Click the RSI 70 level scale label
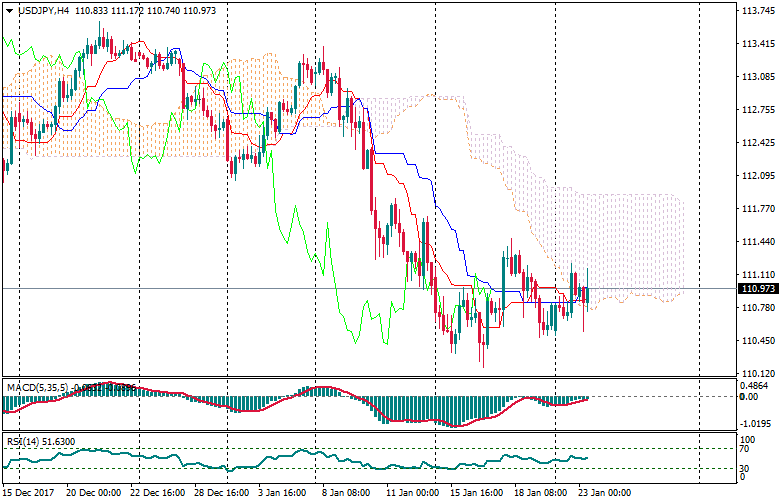Viewport: 779px width, 504px height. pyautogui.click(x=746, y=450)
